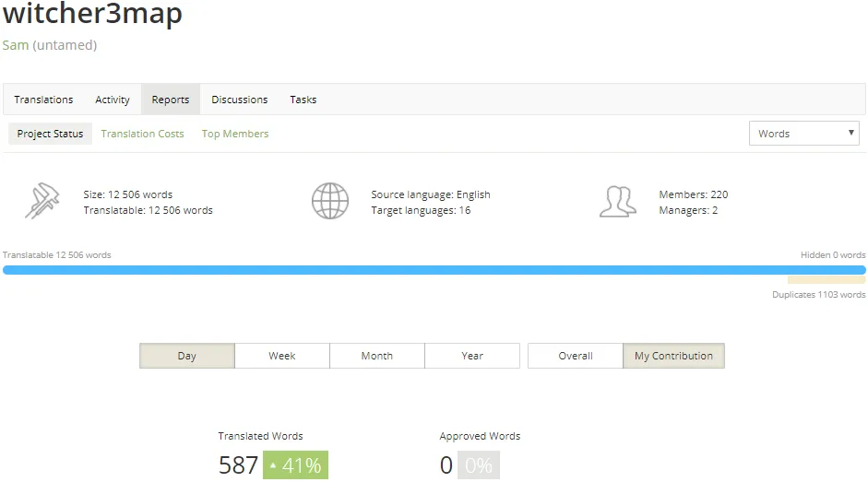The image size is (868, 482).
Task: Click the globe languages icon
Action: point(330,201)
